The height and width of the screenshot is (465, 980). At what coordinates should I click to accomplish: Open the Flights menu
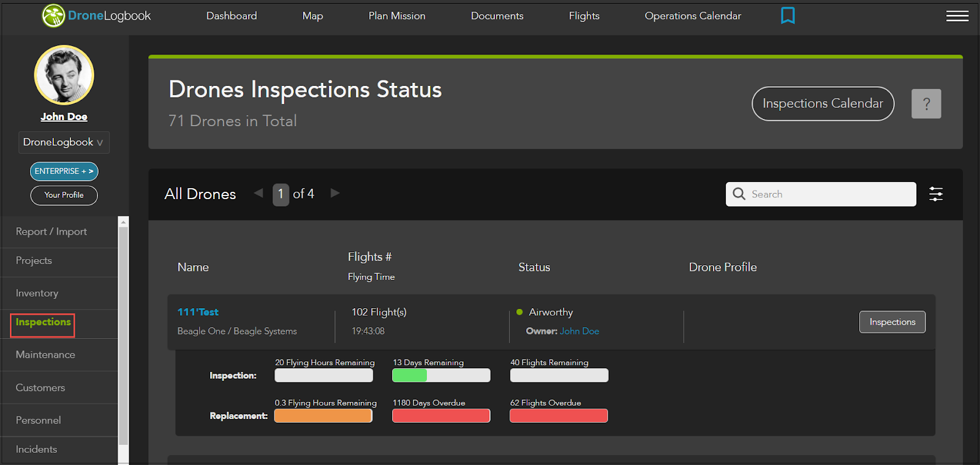[584, 16]
